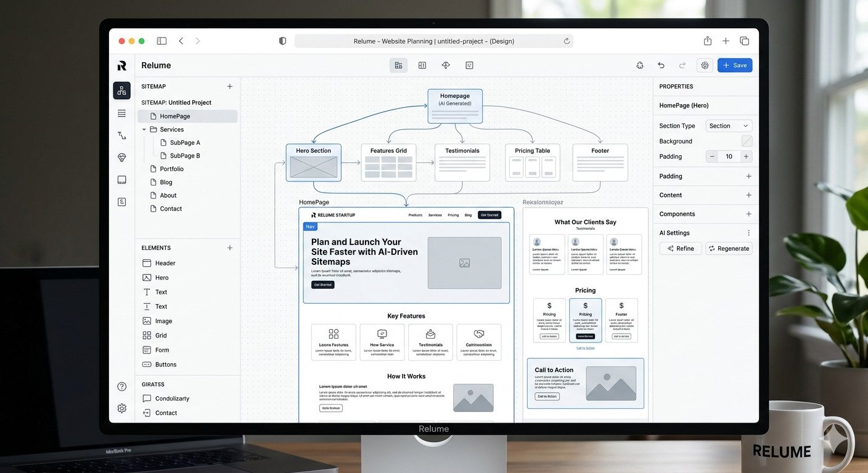Viewport: 868px width, 473px height.
Task: Click the Call to Action card button
Action: (x=547, y=397)
